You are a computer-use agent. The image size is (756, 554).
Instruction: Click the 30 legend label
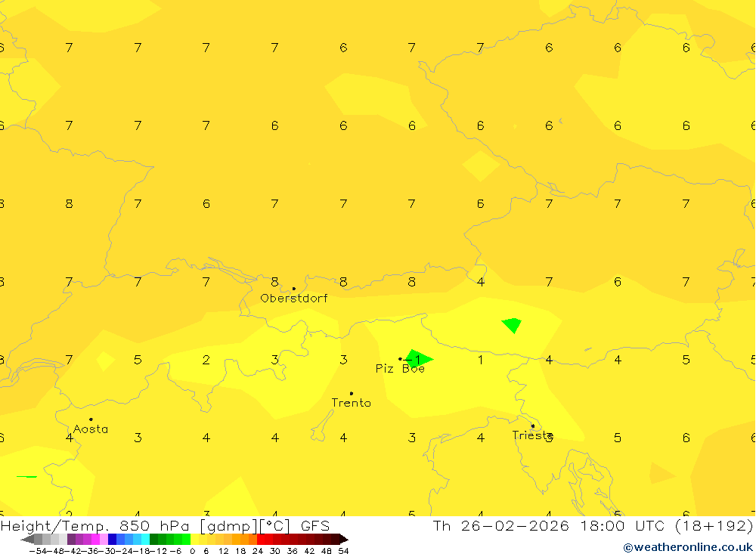coord(275,551)
